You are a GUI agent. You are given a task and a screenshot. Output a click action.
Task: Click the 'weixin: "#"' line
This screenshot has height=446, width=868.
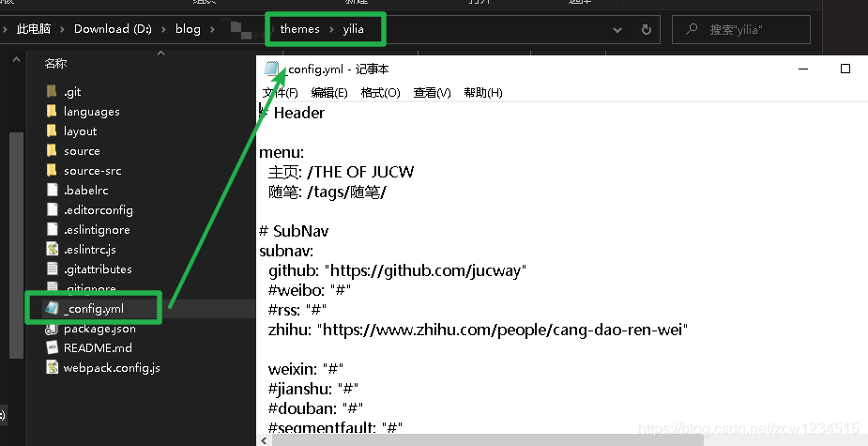pyautogui.click(x=306, y=369)
